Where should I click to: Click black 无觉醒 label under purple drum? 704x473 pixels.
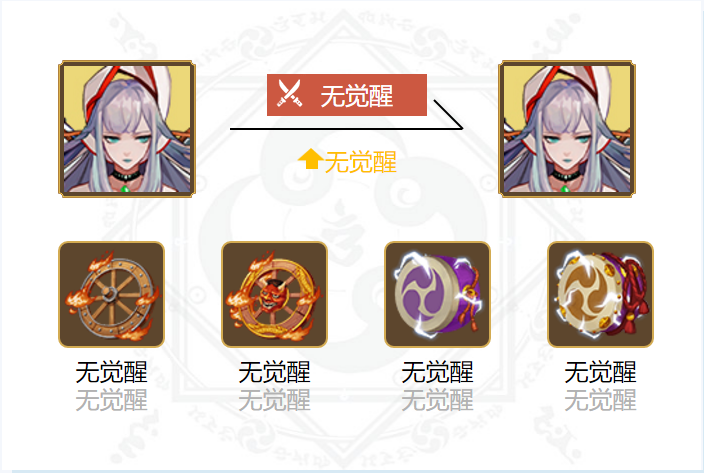pyautogui.click(x=437, y=372)
